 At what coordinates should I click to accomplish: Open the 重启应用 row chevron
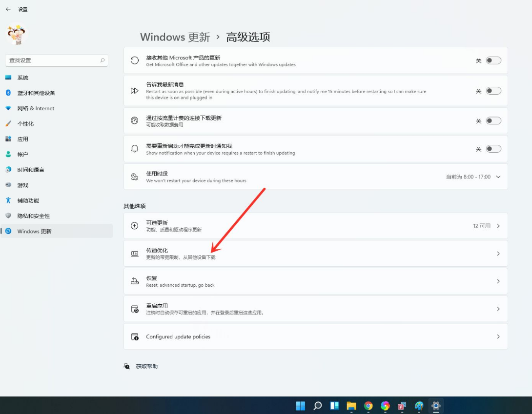click(498, 309)
